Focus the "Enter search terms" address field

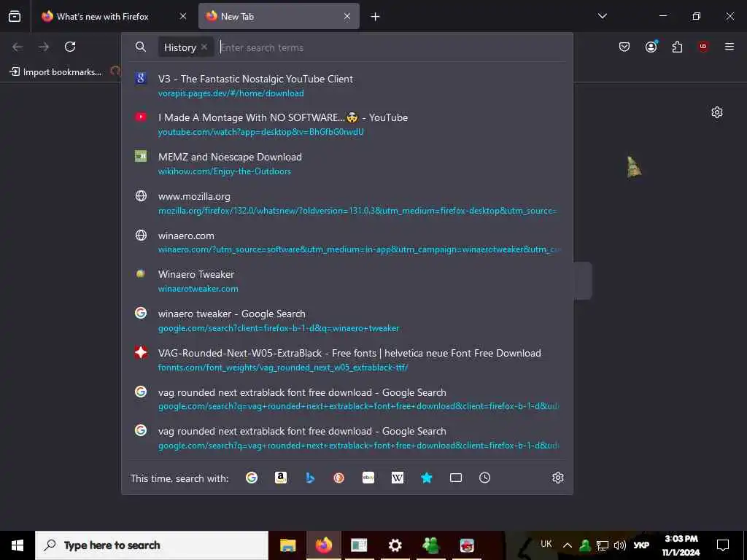(x=391, y=47)
